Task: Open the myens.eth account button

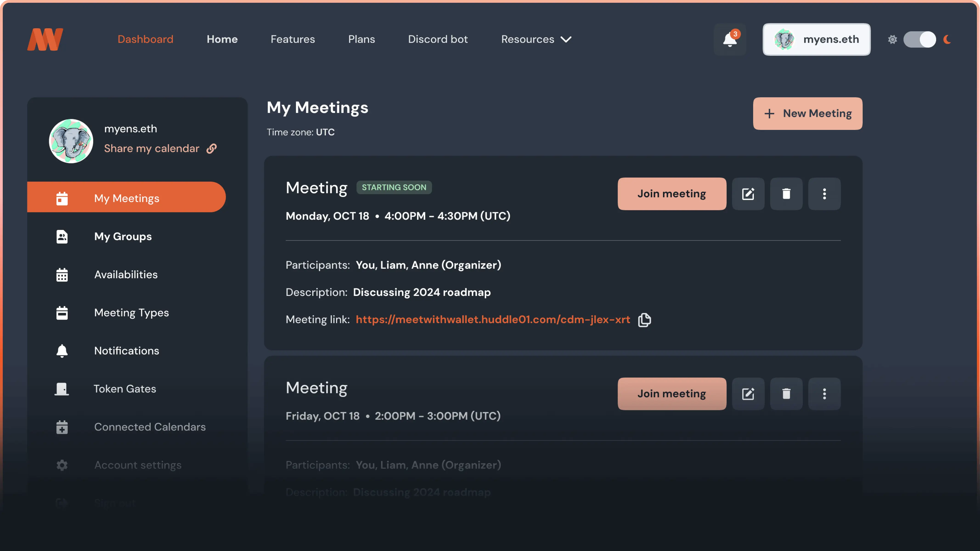Action: point(816,39)
